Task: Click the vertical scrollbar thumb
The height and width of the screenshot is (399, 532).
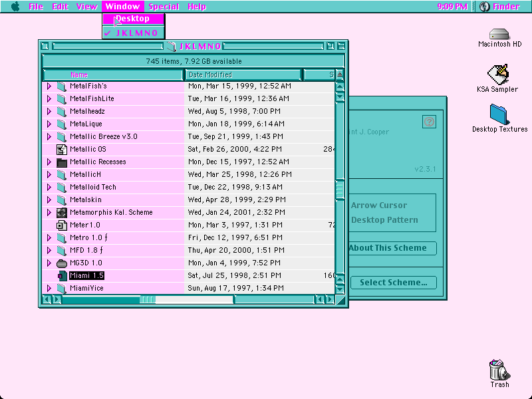Action: pyautogui.click(x=340, y=190)
